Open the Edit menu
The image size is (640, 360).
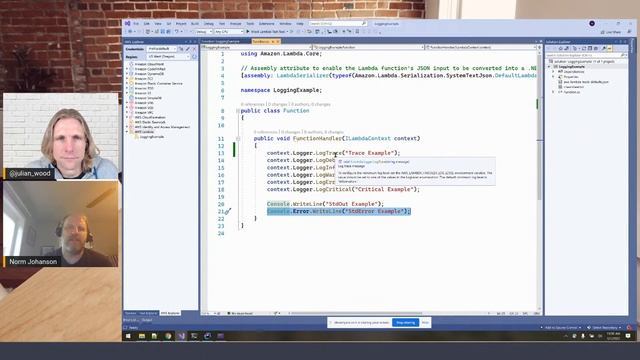pyautogui.click(x=147, y=24)
